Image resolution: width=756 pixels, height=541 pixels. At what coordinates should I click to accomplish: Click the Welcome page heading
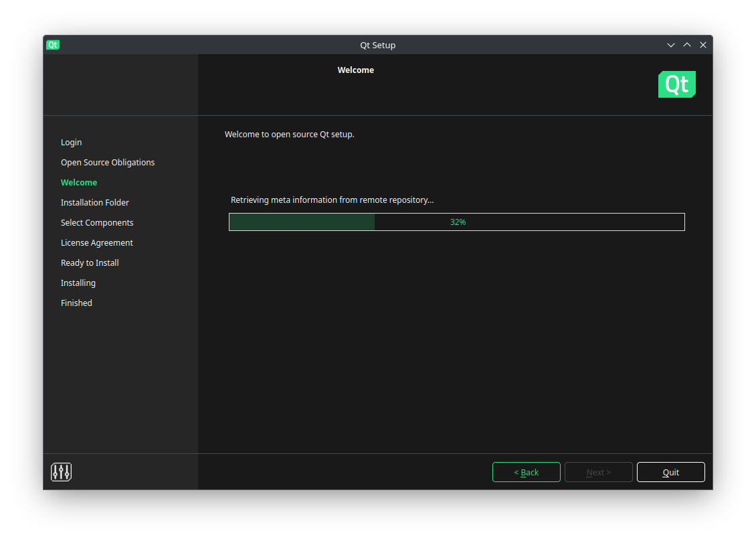(356, 70)
